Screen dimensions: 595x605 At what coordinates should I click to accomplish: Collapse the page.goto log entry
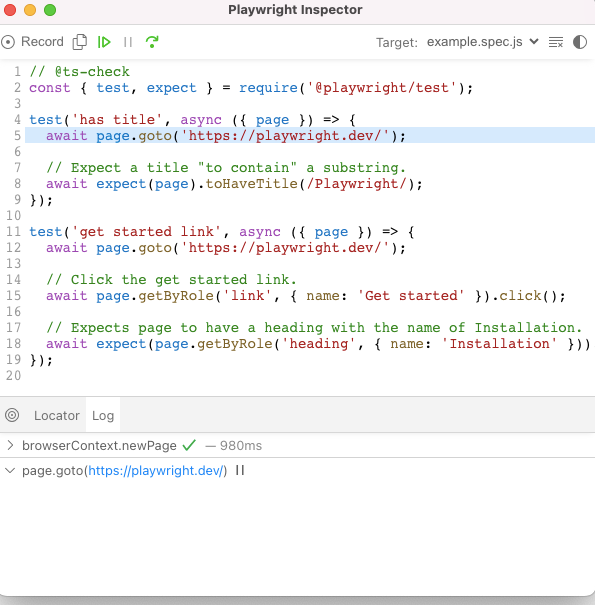(x=10, y=471)
